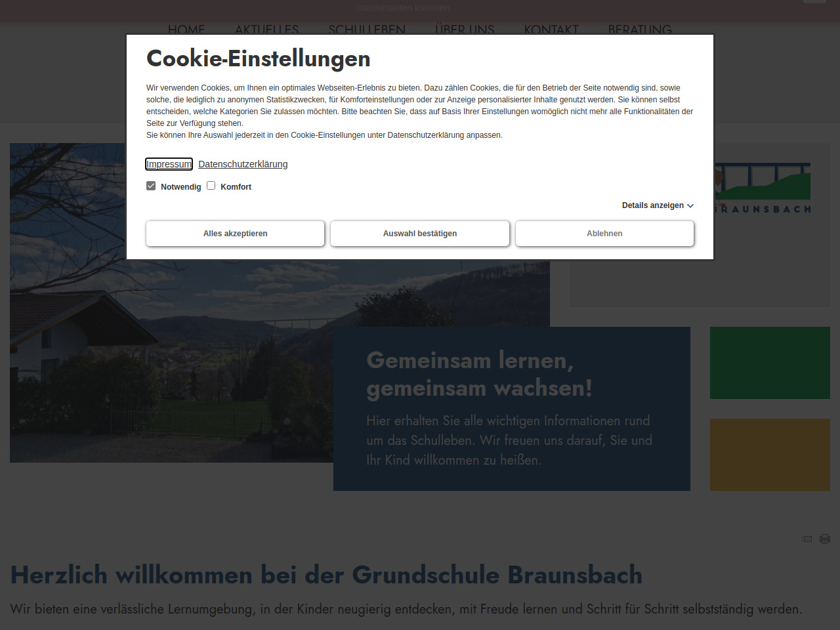Click the Braunsbach school logo
This screenshot has height=630, width=840.
763,188
